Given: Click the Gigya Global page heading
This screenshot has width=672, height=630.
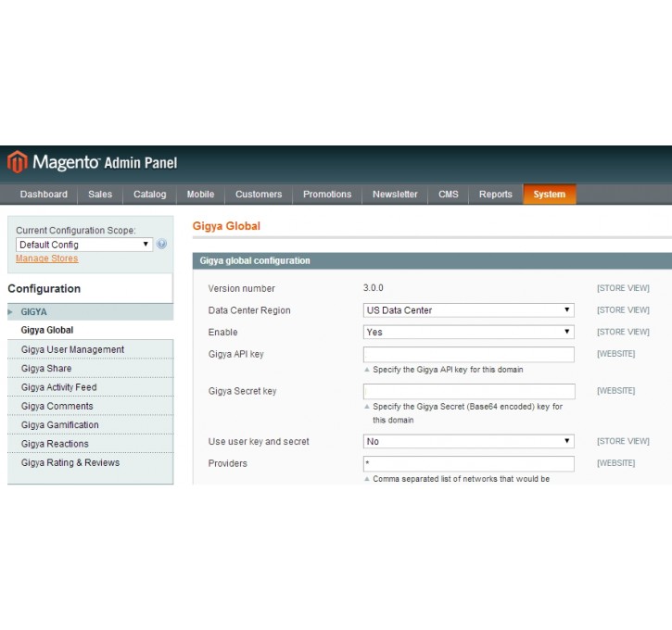Looking at the screenshot, I should point(226,226).
